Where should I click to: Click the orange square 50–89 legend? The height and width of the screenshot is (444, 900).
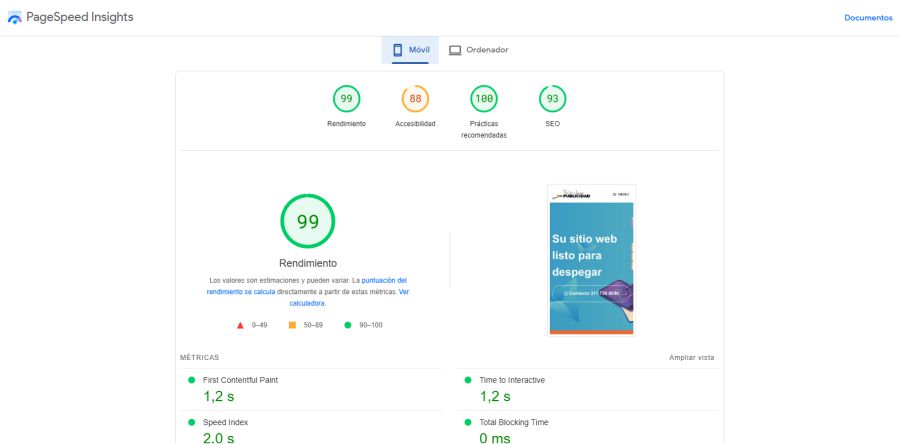pos(292,325)
